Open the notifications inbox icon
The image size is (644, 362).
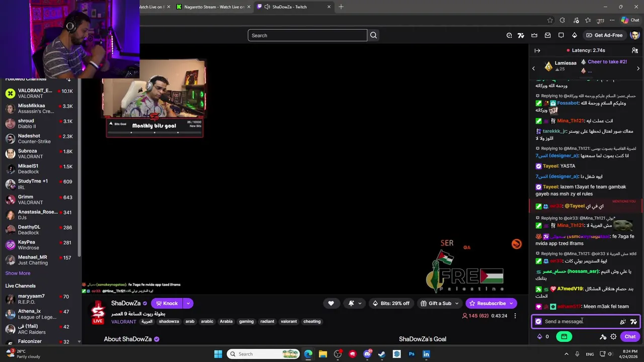pyautogui.click(x=547, y=35)
